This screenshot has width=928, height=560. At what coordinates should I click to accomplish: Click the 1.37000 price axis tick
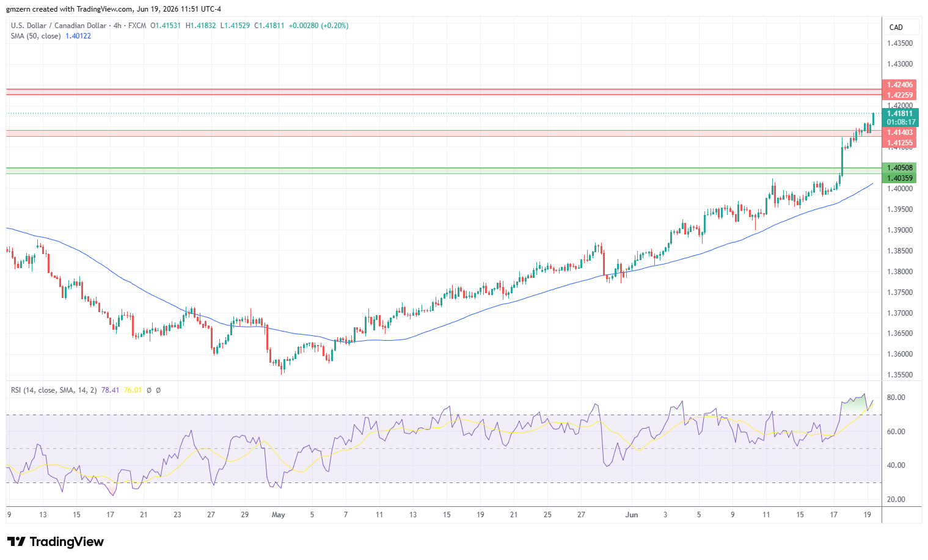pos(900,313)
